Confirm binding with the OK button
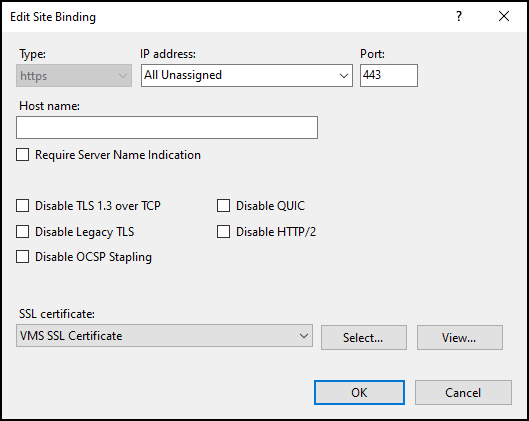Viewport: 529px width, 421px height. (x=359, y=393)
